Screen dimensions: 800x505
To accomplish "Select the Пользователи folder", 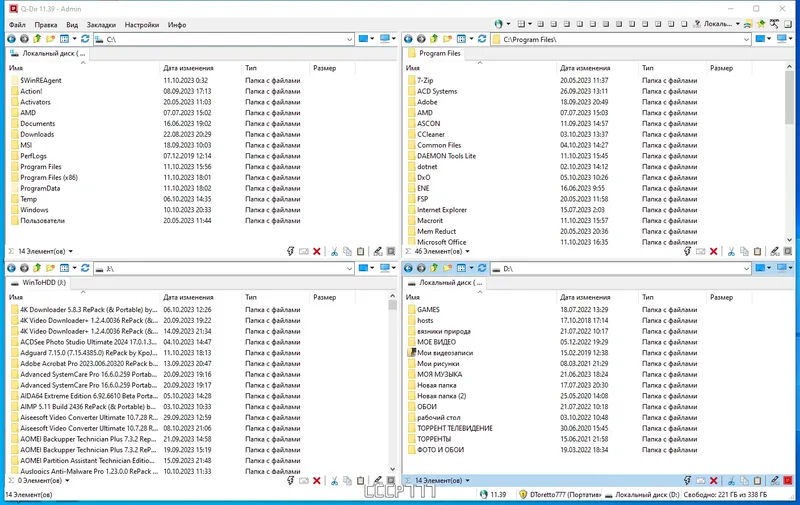I will [42, 220].
